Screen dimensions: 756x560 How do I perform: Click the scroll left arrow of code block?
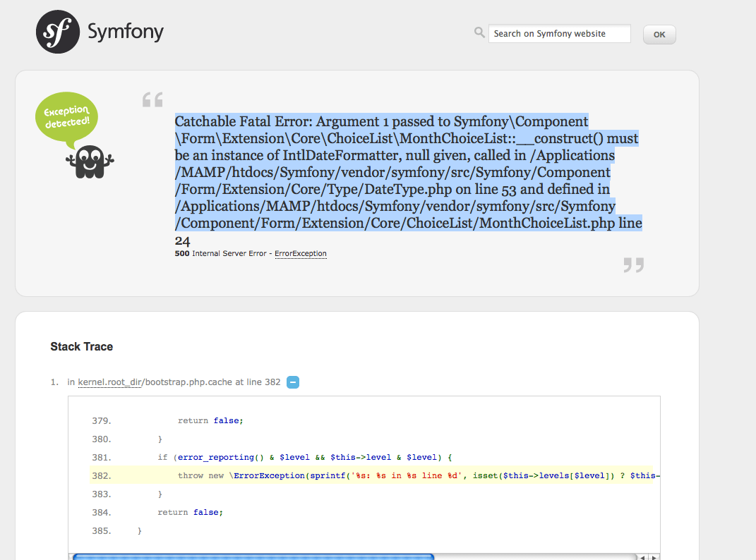click(x=642, y=558)
